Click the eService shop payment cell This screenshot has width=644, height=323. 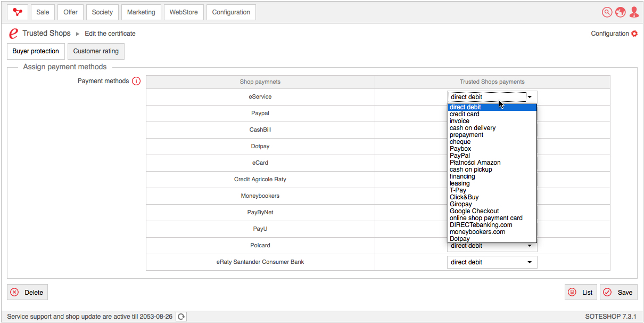point(260,97)
